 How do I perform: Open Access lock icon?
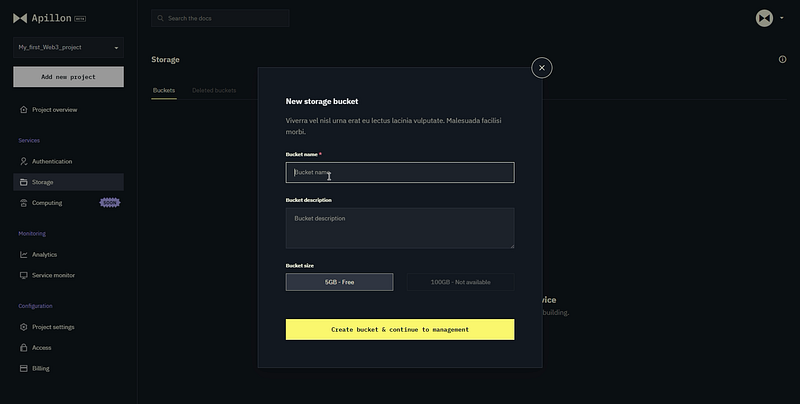23,348
